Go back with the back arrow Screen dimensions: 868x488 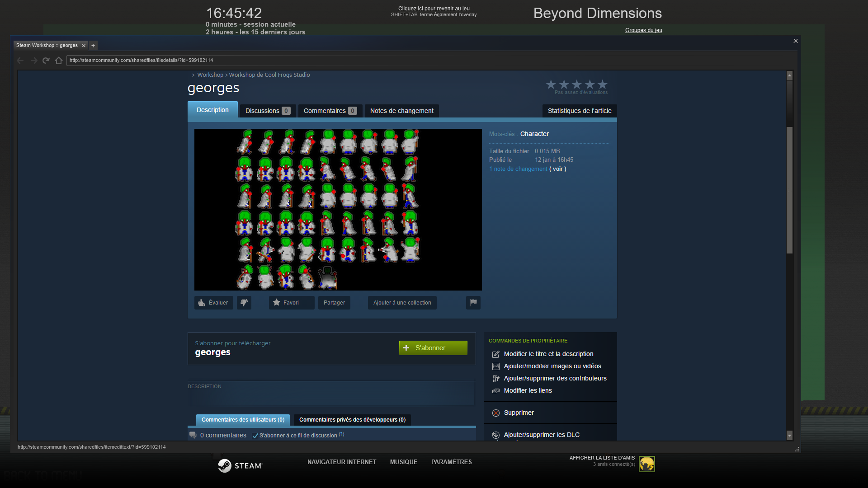pos(20,61)
